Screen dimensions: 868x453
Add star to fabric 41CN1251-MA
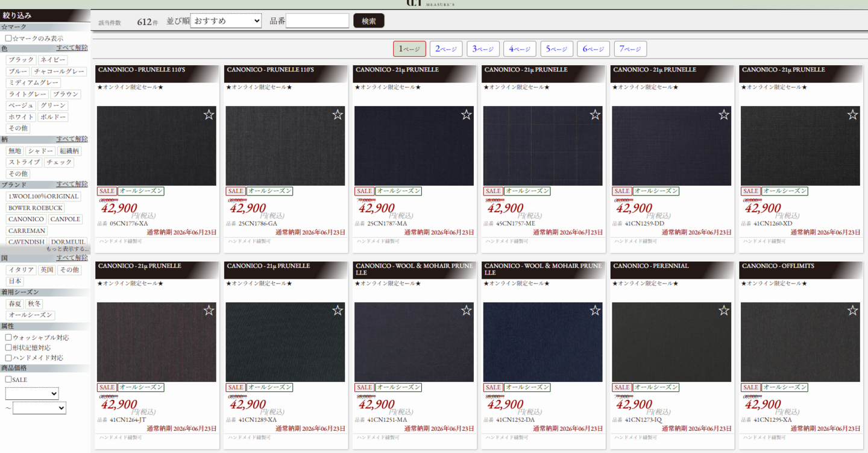coord(467,311)
